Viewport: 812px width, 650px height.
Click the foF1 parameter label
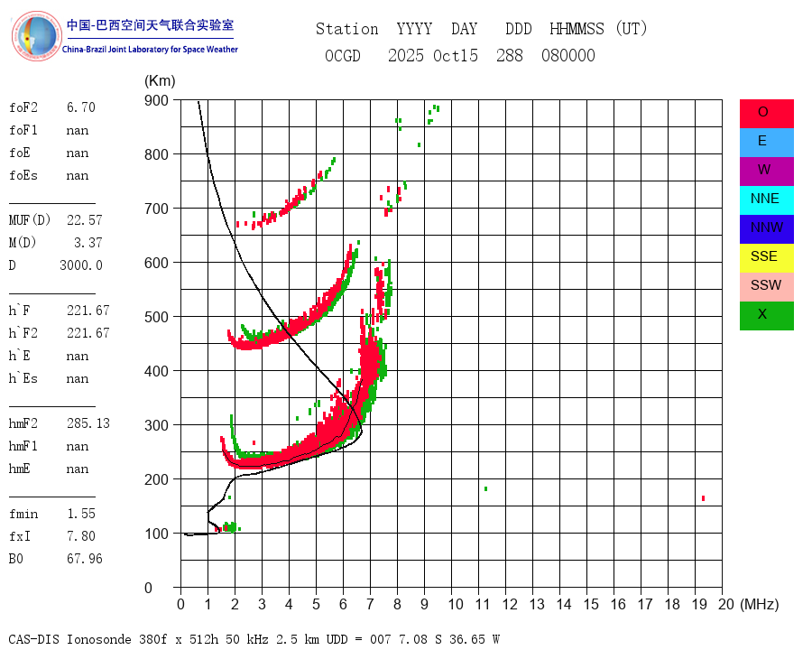[23, 130]
